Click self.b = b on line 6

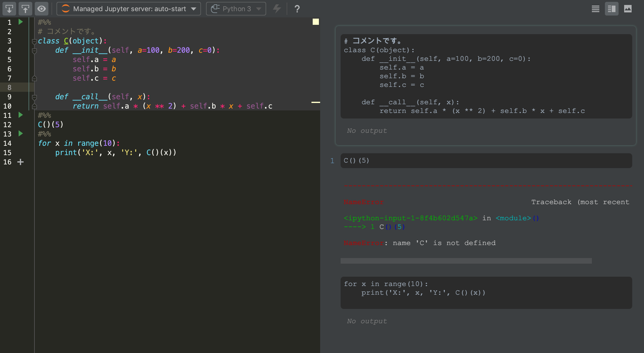pyautogui.click(x=94, y=69)
